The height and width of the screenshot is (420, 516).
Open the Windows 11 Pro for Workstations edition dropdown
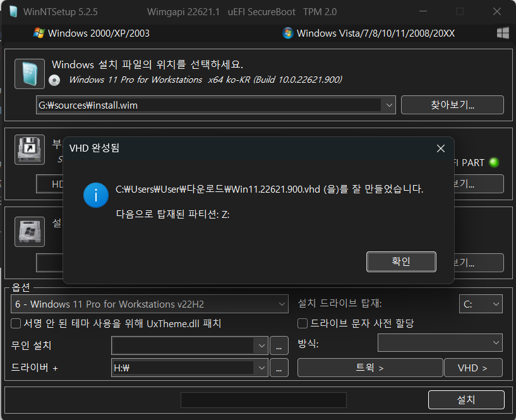point(150,304)
